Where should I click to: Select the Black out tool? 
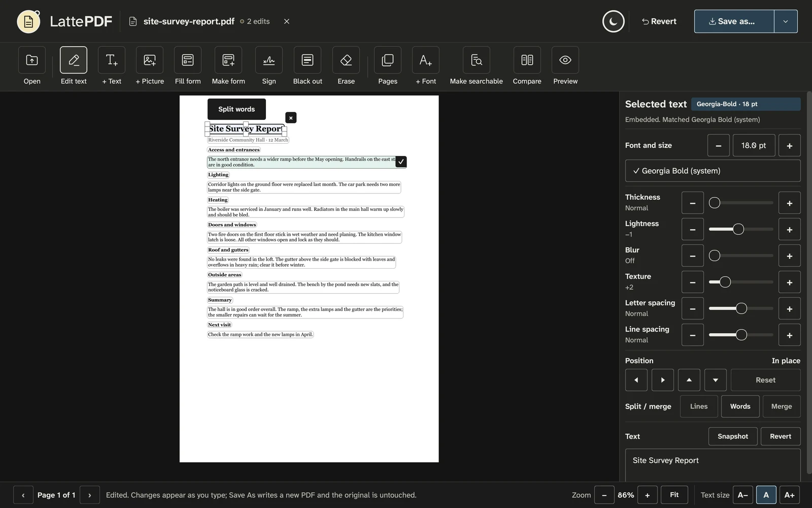click(308, 66)
